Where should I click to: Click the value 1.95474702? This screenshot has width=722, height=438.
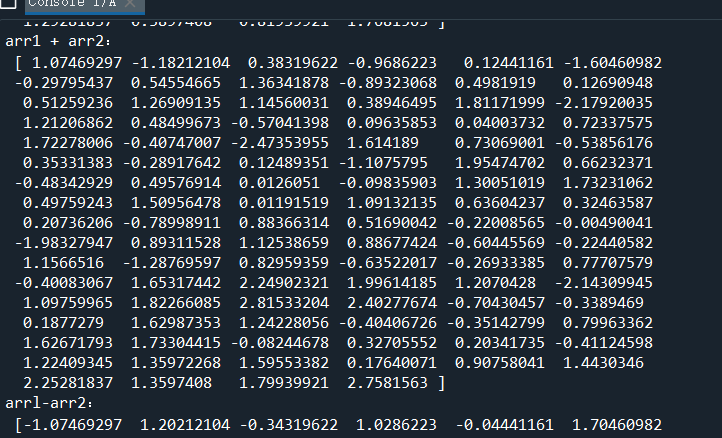pos(500,163)
